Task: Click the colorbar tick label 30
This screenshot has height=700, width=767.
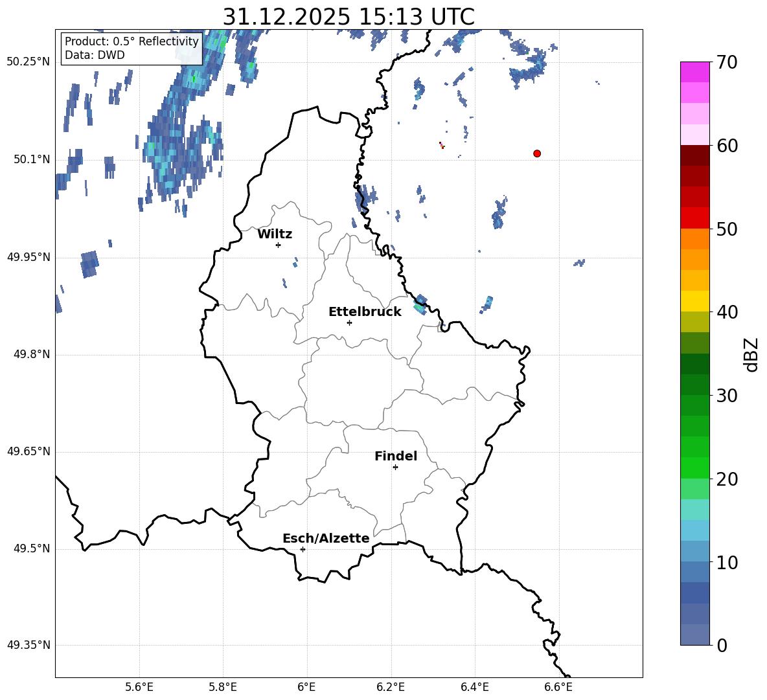Action: tap(727, 396)
